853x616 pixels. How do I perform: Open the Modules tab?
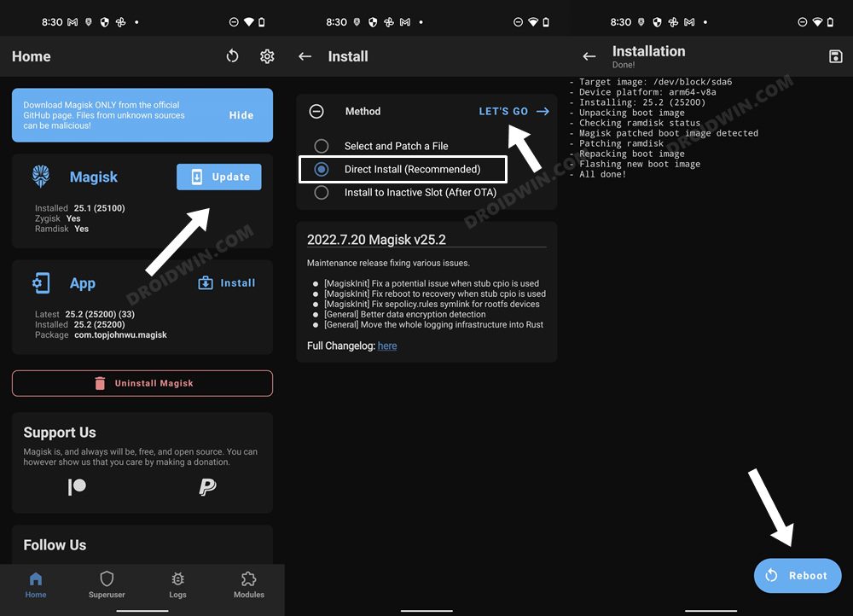[248, 585]
